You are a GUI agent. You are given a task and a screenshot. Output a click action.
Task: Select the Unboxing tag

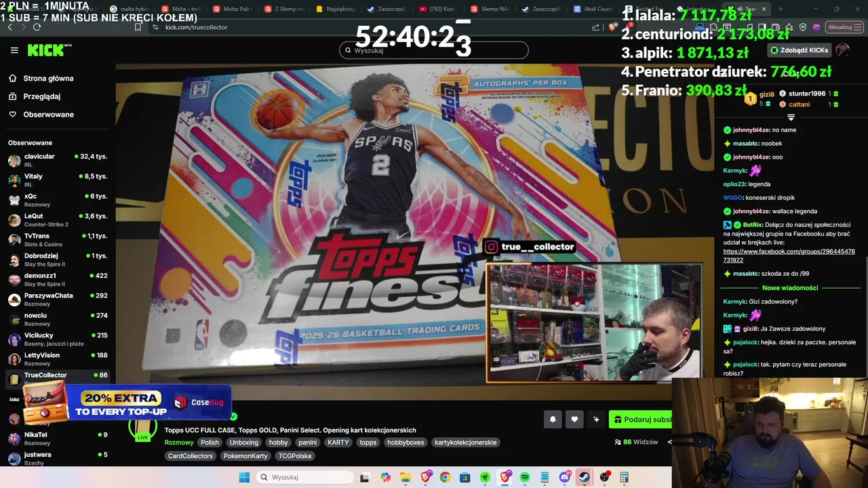243,443
